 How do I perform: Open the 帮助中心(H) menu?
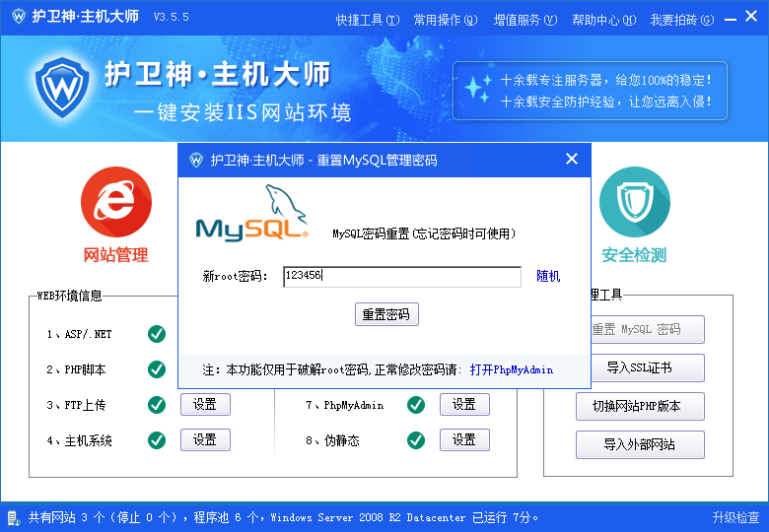click(603, 19)
